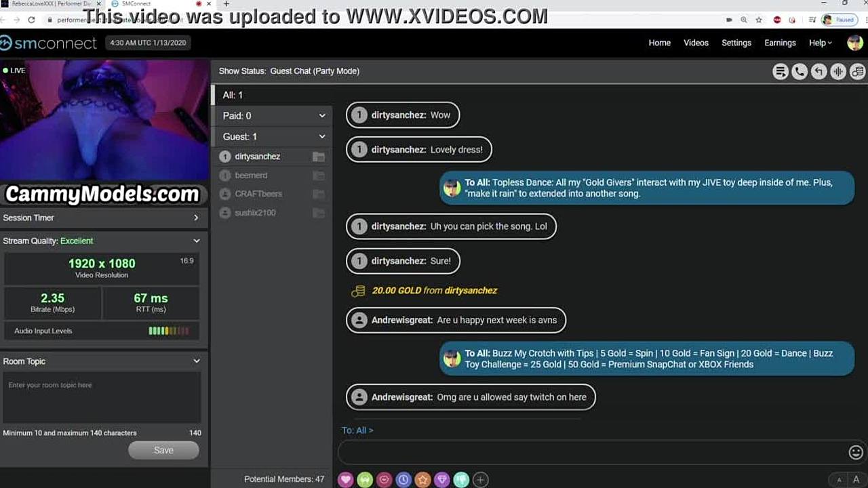Click the pink heart icon below chat
This screenshot has height=488, width=868.
[346, 480]
